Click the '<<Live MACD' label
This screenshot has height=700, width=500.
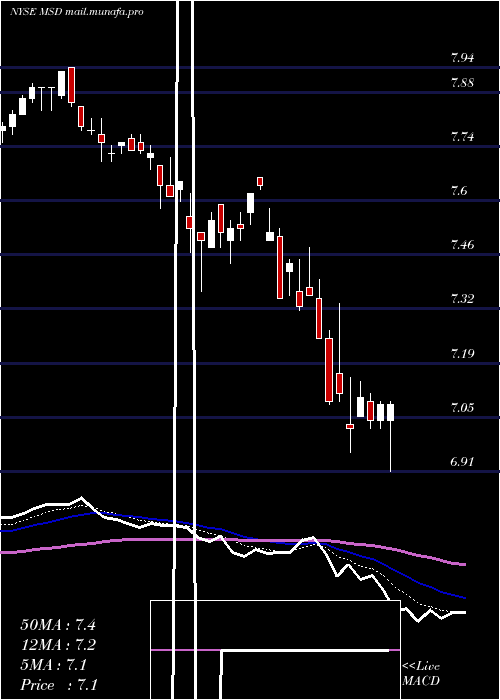point(421,673)
